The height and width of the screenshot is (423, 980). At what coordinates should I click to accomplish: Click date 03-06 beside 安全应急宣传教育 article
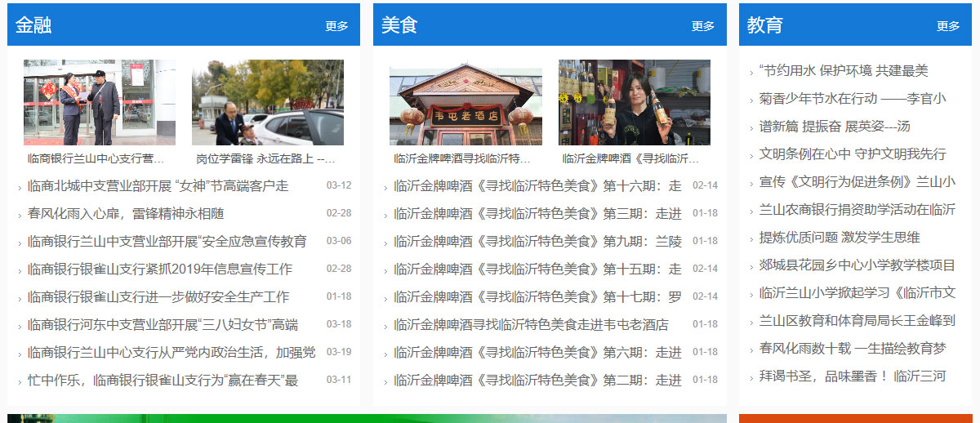[339, 241]
